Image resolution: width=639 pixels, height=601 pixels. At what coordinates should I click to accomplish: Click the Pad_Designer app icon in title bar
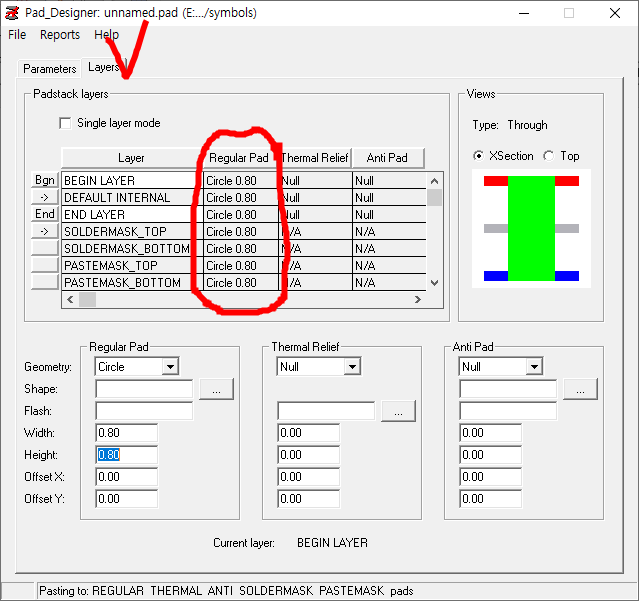coord(11,13)
